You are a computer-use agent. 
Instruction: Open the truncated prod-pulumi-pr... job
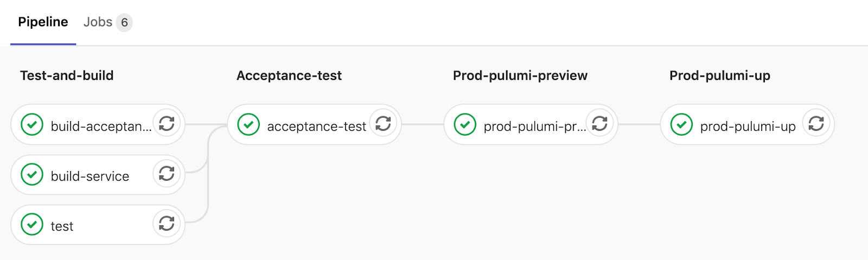click(535, 126)
